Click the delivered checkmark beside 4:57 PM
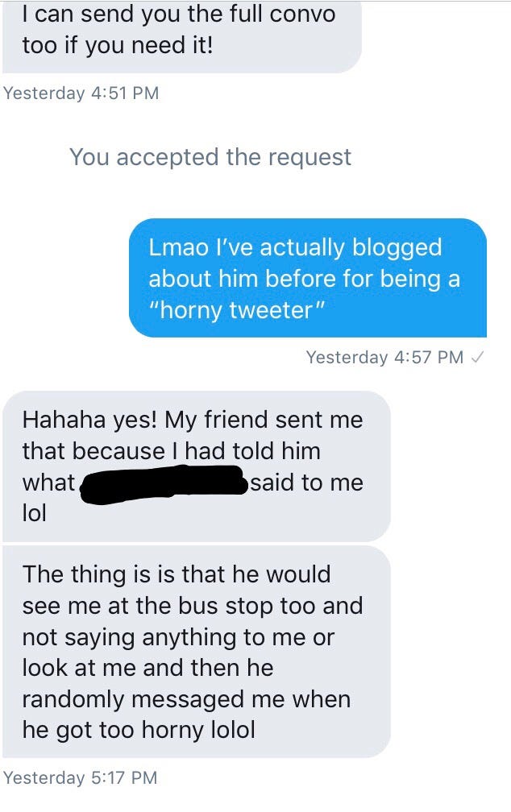511x812 pixels. pyautogui.click(x=478, y=358)
